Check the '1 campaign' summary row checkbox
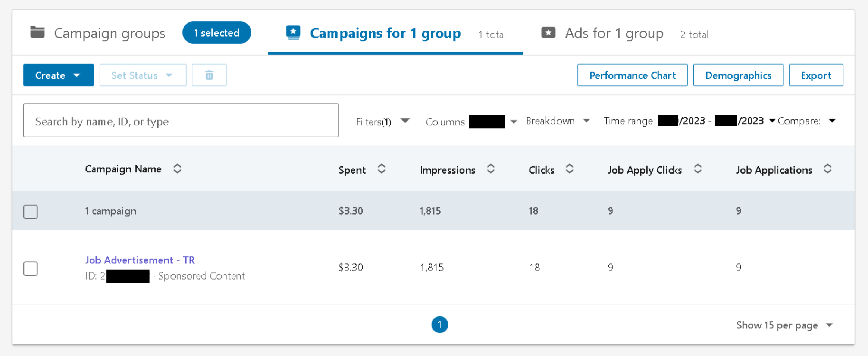 [x=30, y=211]
